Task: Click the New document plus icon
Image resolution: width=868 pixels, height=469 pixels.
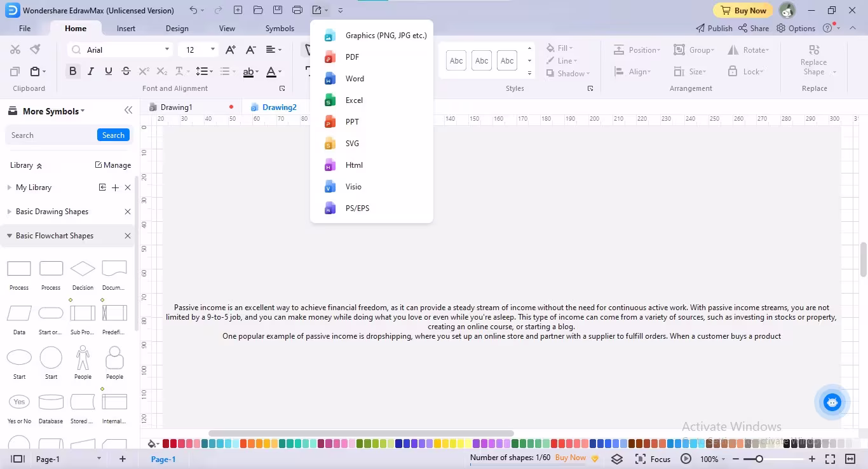Action: (x=238, y=10)
